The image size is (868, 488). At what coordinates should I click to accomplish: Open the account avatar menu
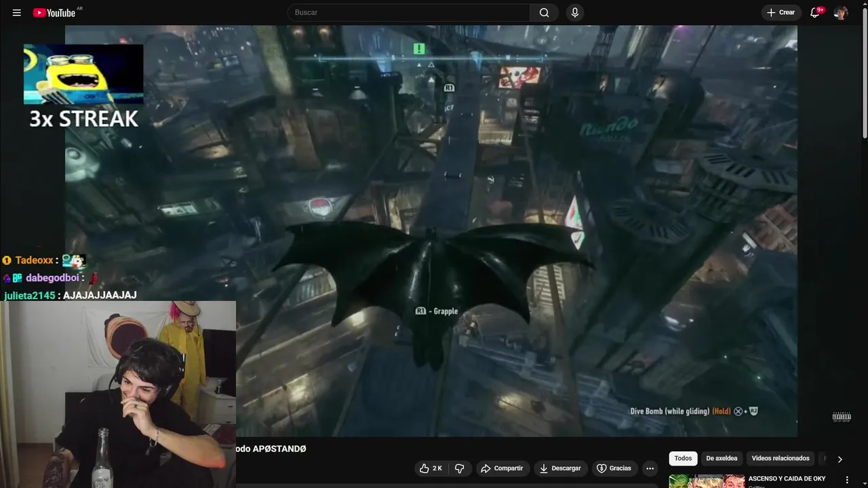click(x=841, y=13)
